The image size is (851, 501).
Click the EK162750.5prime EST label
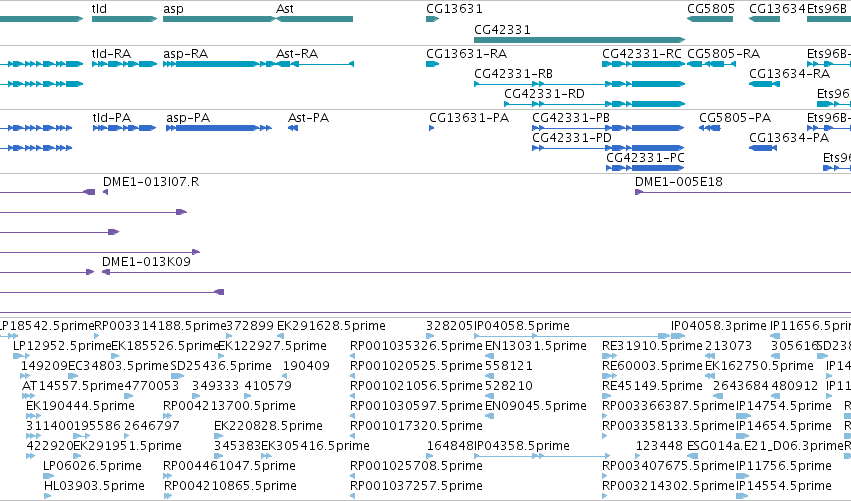(759, 366)
